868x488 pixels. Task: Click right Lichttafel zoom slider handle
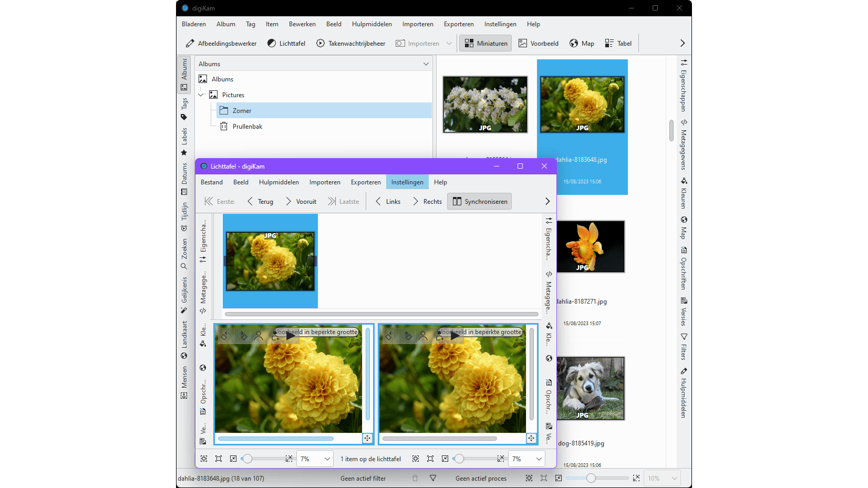459,459
